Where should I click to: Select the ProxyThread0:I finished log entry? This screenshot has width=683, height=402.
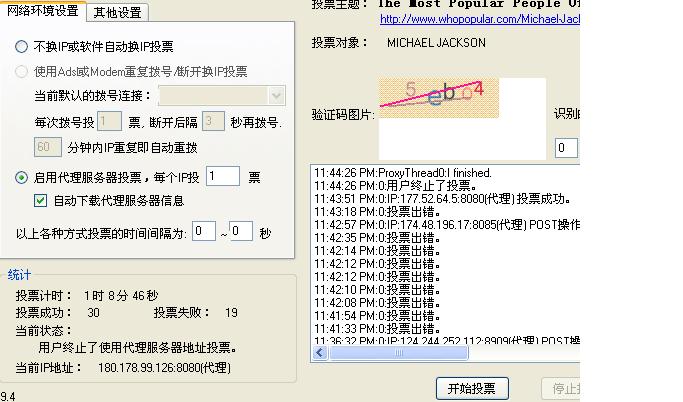click(x=402, y=173)
